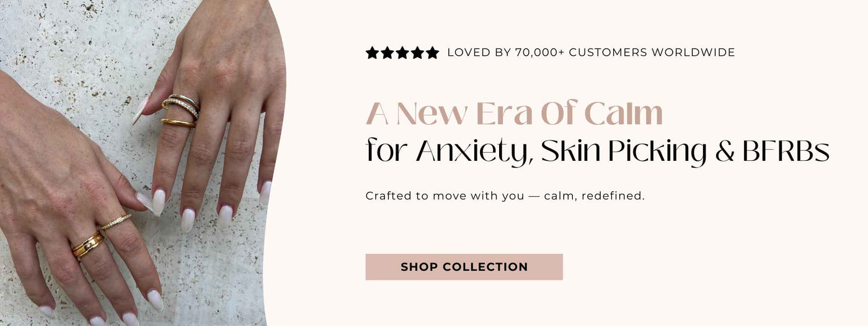This screenshot has width=868, height=326.
Task: Click the '70,000+' figure in the rating line
Action: 539,53
